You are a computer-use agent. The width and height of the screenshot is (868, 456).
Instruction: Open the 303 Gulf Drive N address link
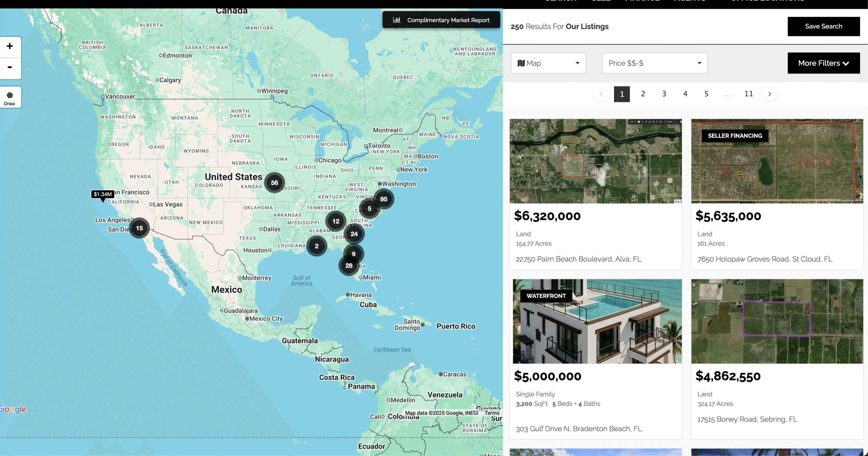(x=579, y=429)
